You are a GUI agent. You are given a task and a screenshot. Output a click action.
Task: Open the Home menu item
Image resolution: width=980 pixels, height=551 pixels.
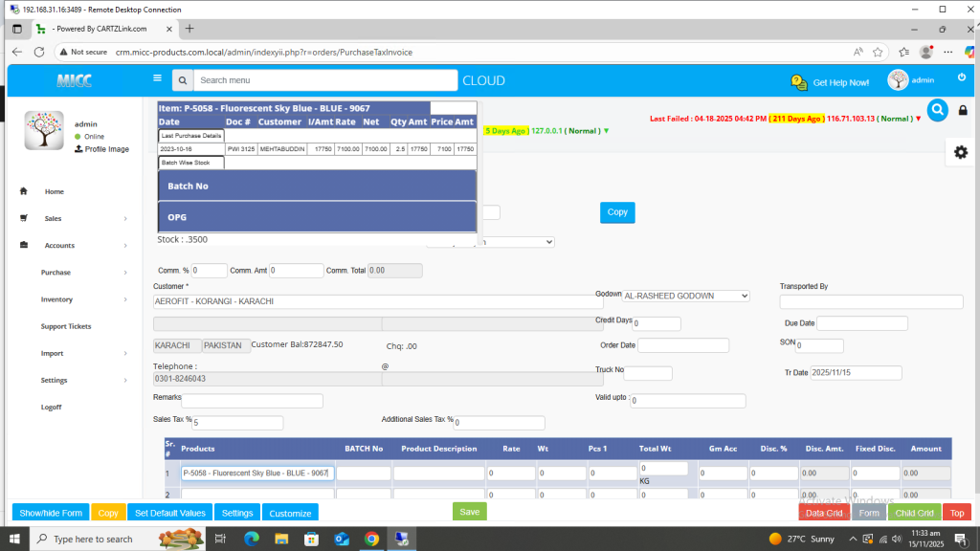click(x=54, y=191)
